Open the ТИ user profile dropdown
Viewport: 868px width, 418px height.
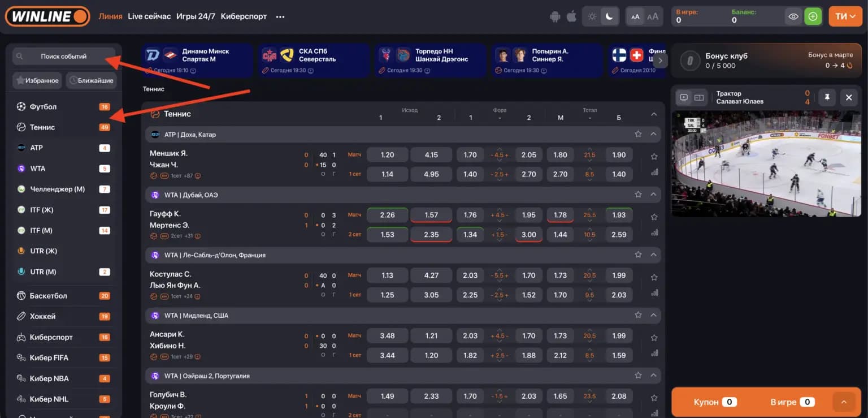pos(845,16)
